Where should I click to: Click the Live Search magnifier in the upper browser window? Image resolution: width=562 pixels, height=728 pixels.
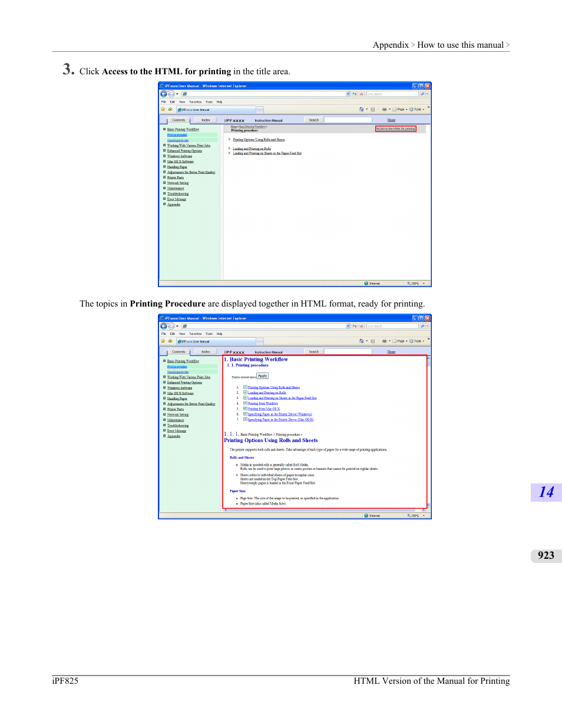(422, 94)
